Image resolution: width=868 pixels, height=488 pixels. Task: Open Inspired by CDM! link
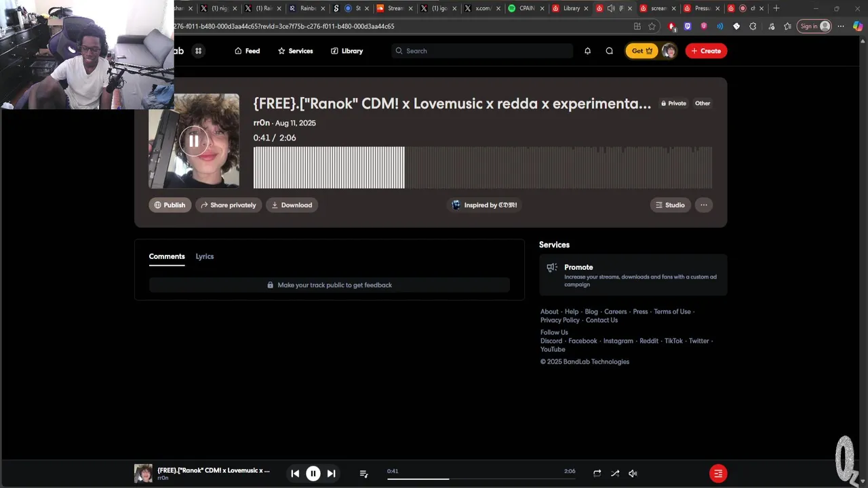[484, 205]
